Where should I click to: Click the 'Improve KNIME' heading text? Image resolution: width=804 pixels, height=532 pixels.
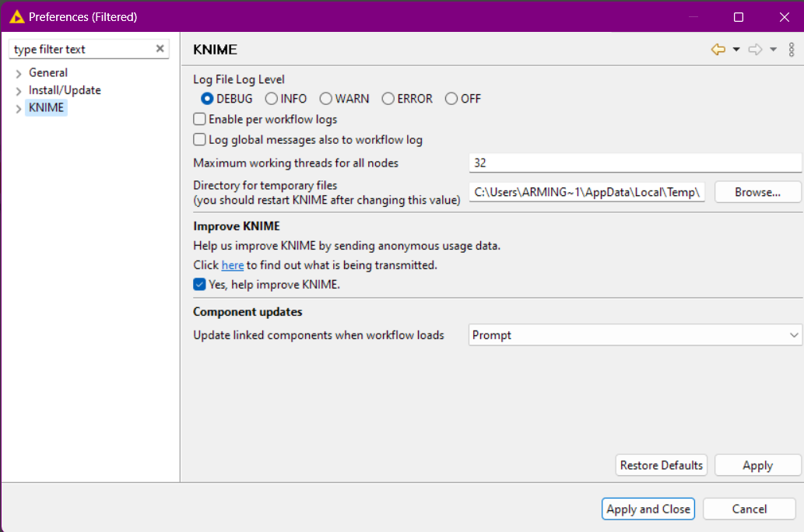(237, 226)
